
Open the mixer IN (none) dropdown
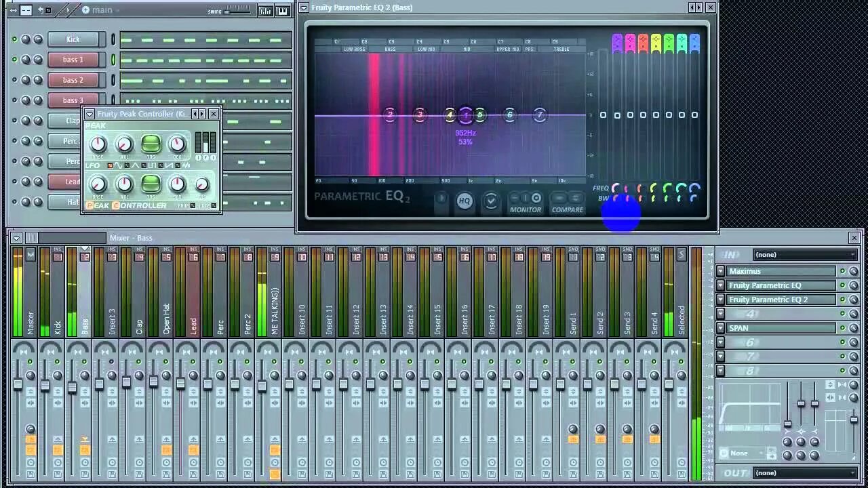click(805, 255)
